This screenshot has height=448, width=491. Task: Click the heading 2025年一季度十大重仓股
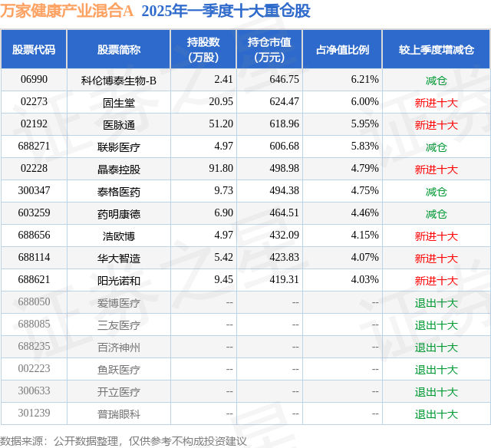226,11
